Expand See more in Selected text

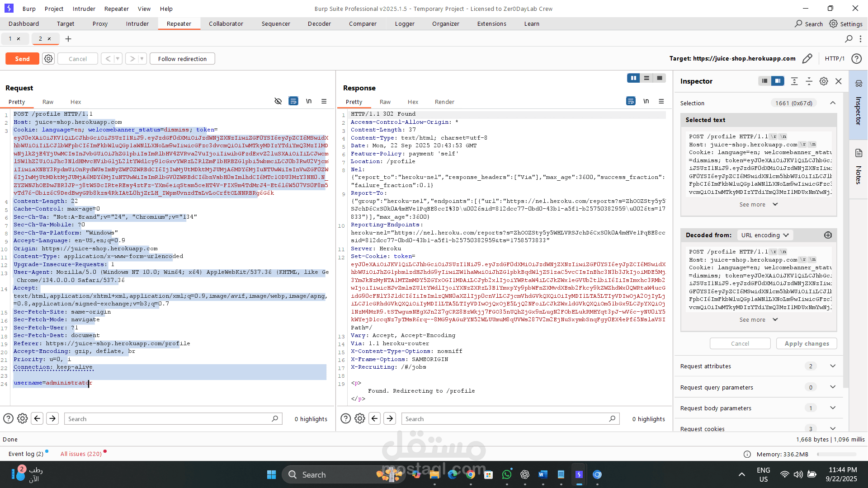point(759,204)
